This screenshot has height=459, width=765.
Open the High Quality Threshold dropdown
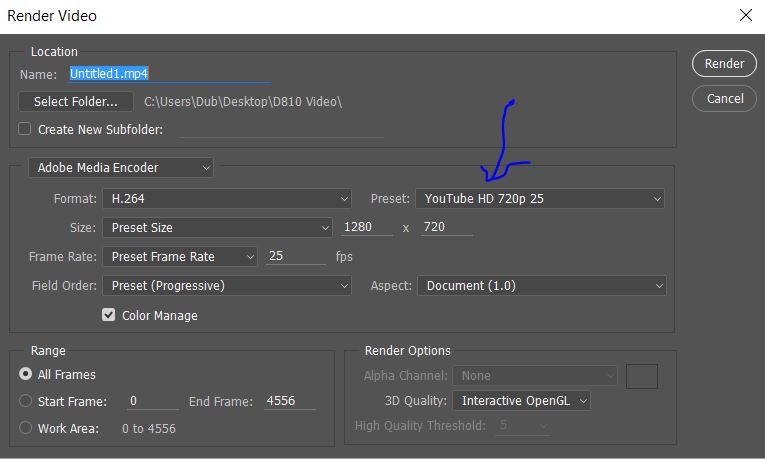point(523,426)
